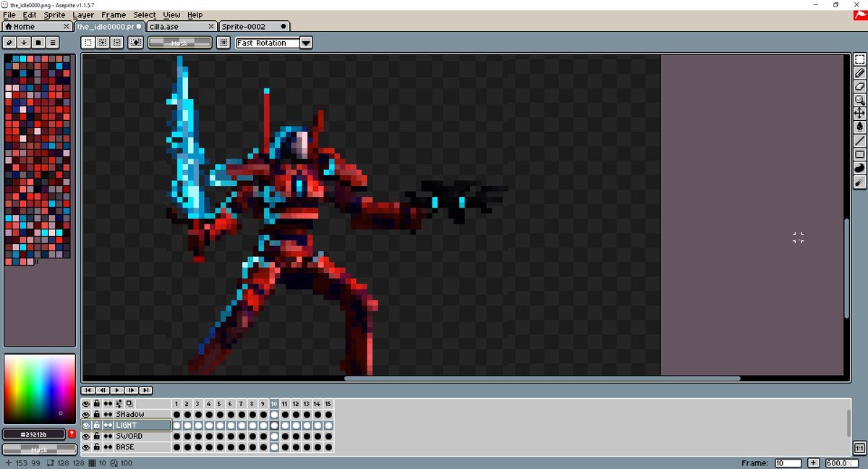The width and height of the screenshot is (868, 469).
Task: Select the Pencil tool in toolbar
Action: pyautogui.click(x=859, y=73)
